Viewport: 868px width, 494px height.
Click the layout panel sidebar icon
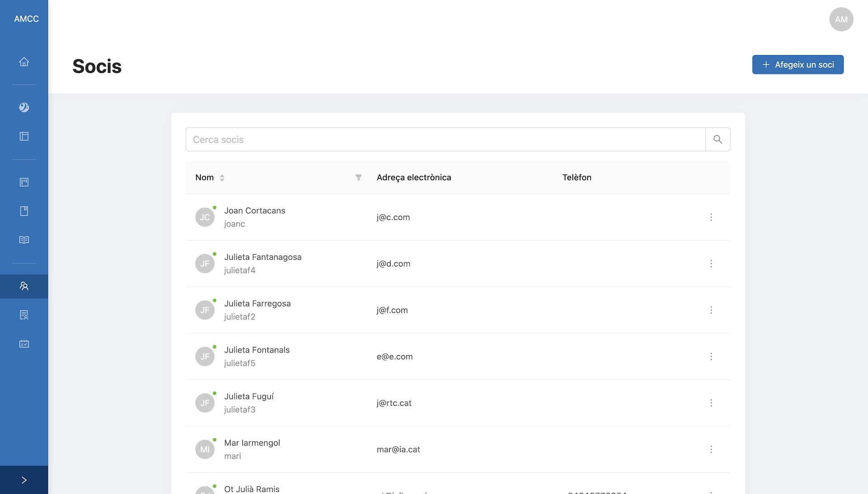24,136
